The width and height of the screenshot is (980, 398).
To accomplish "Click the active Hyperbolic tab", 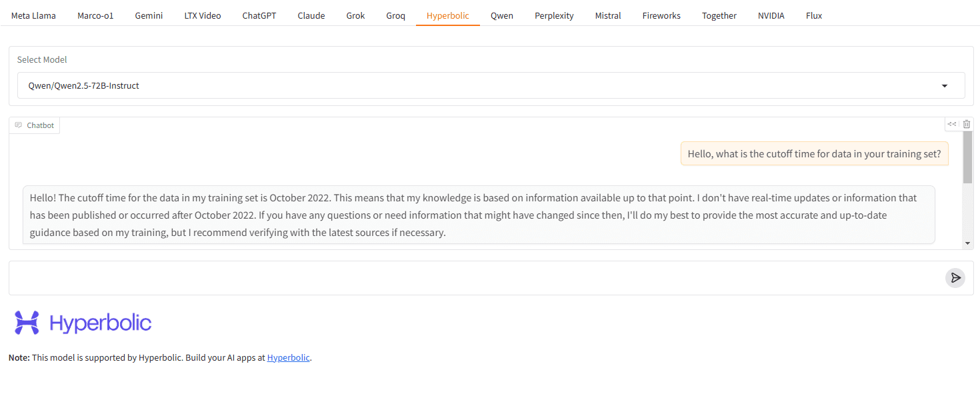I will click(448, 15).
